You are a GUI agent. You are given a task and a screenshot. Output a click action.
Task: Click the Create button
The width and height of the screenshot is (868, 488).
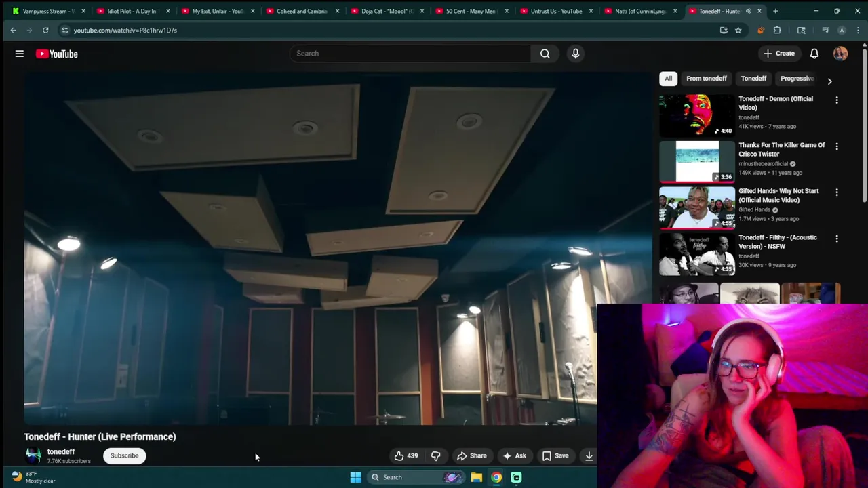778,54
